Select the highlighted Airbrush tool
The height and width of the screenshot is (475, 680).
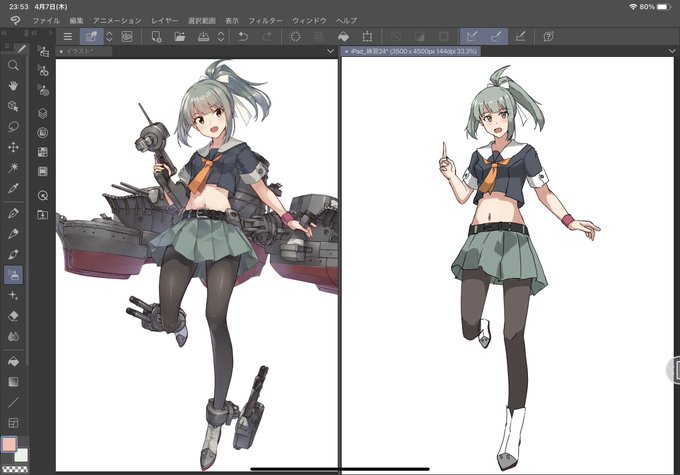13,275
